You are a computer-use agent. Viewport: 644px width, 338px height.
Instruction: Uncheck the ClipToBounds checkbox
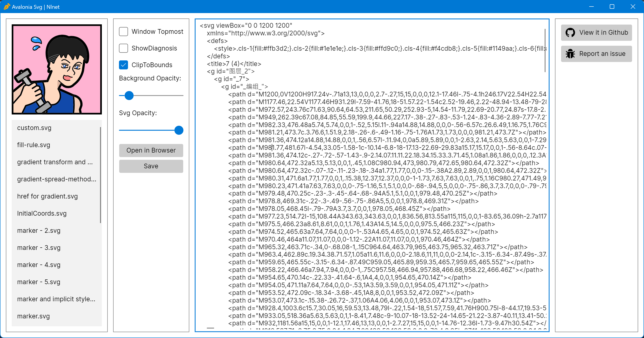click(123, 65)
